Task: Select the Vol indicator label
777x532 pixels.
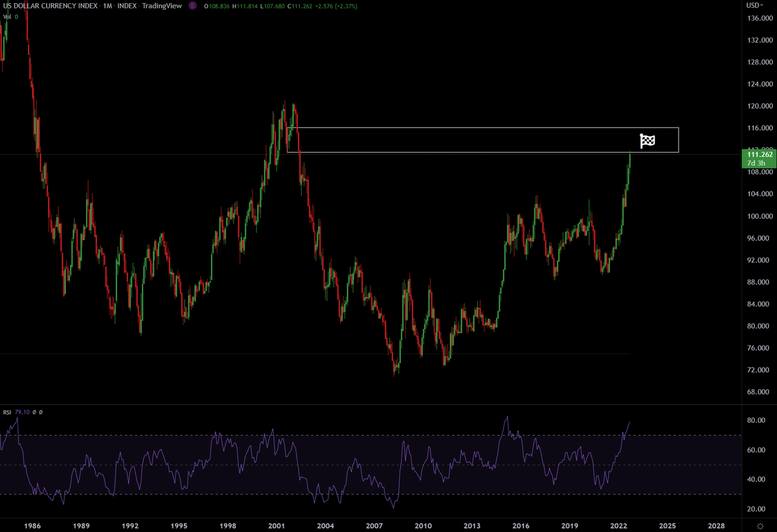Action: pyautogui.click(x=7, y=17)
